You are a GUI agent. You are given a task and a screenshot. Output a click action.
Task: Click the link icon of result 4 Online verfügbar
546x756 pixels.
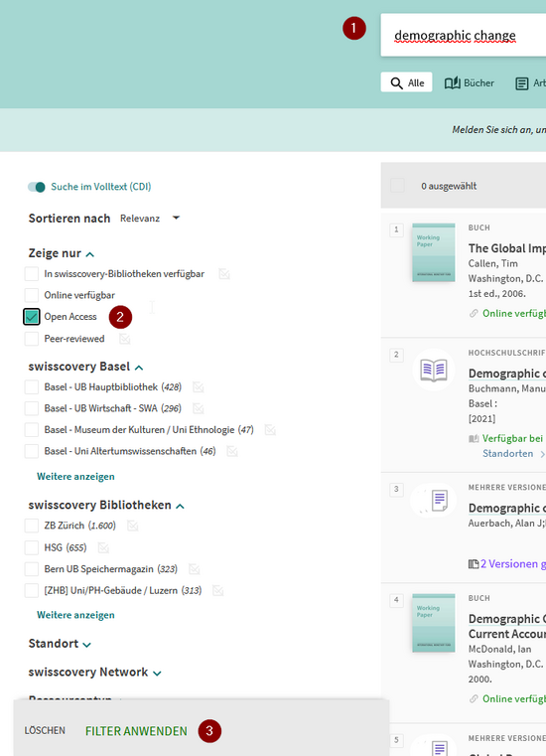474,698
